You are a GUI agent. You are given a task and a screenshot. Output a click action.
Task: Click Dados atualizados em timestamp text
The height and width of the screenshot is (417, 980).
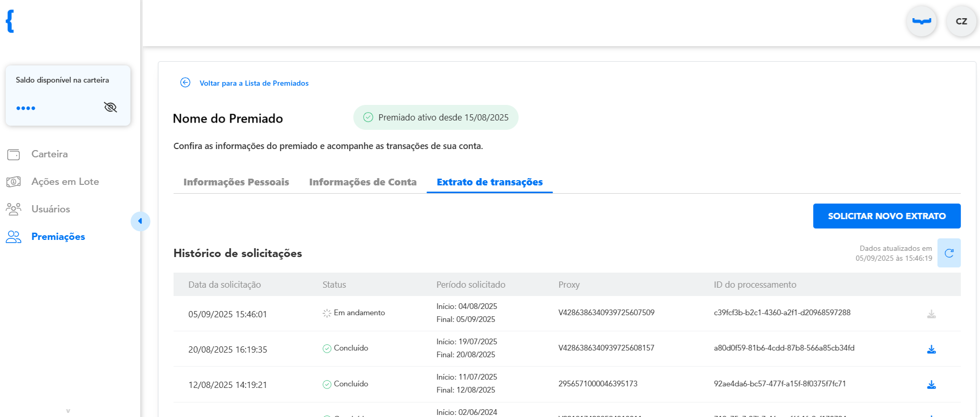coord(894,253)
